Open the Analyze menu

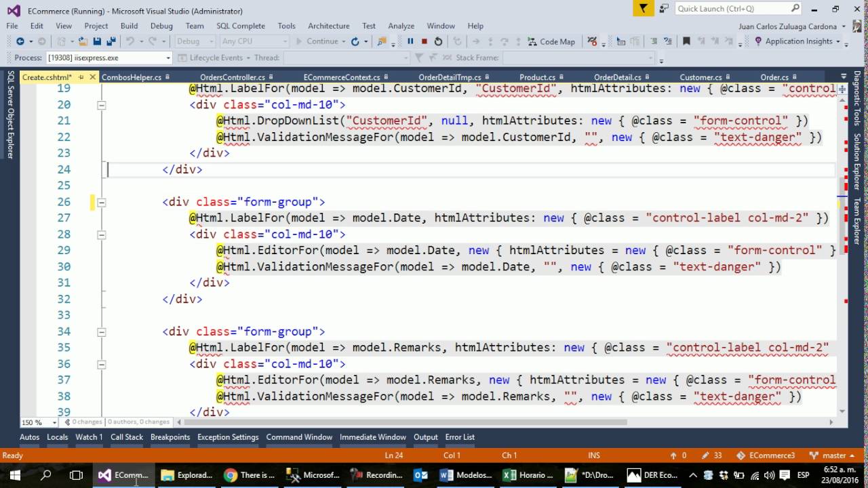[401, 26]
